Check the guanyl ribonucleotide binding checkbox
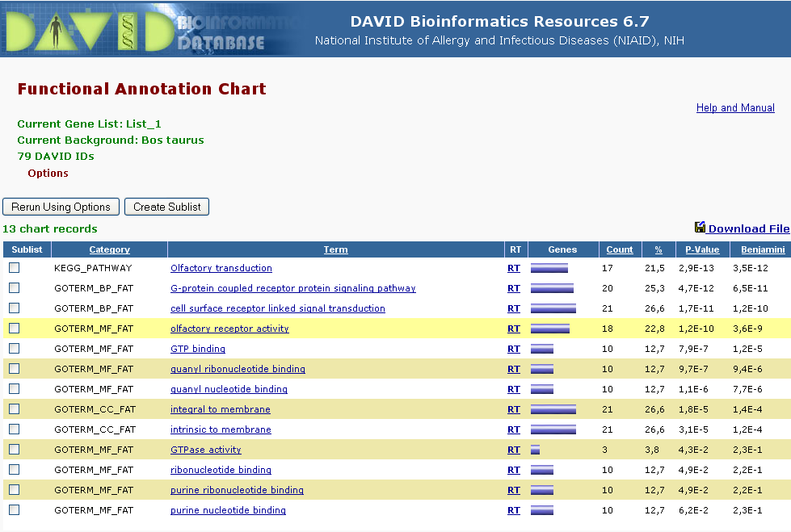Viewport: 791px width, 532px height. [14, 369]
